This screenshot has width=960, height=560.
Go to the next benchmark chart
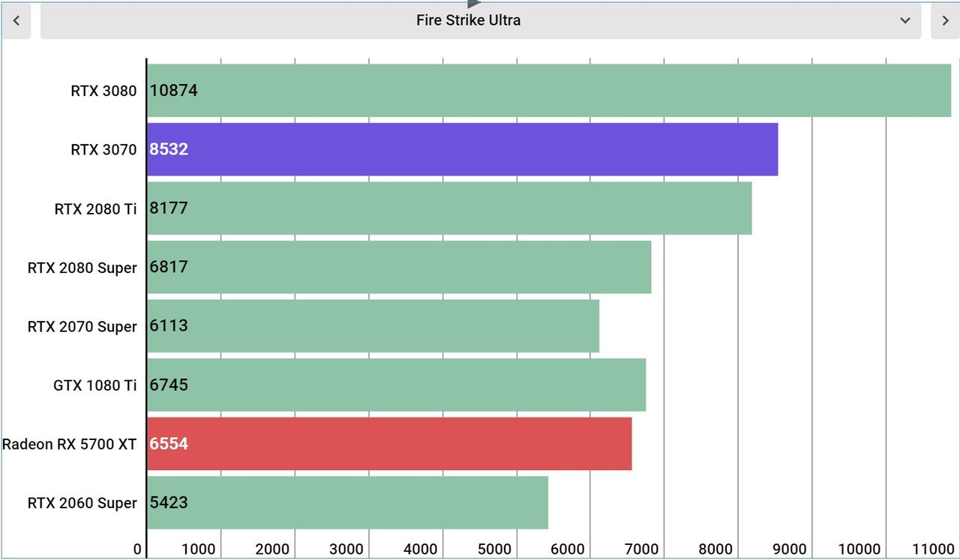tap(945, 21)
